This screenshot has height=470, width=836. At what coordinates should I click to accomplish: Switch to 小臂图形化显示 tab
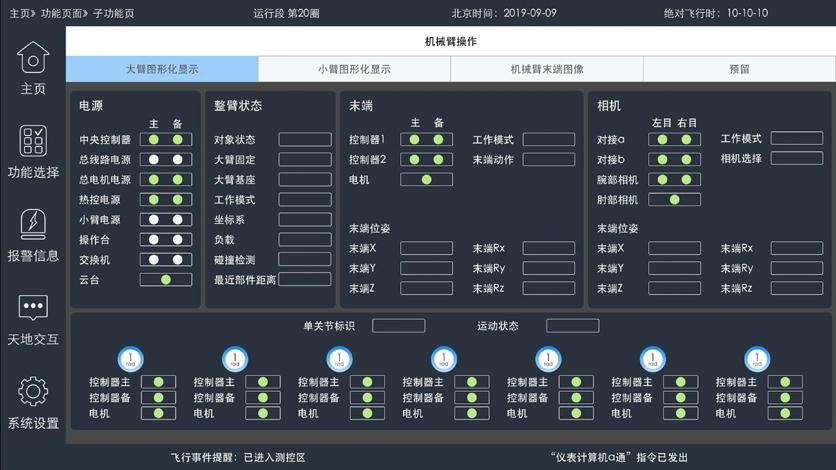(x=355, y=69)
